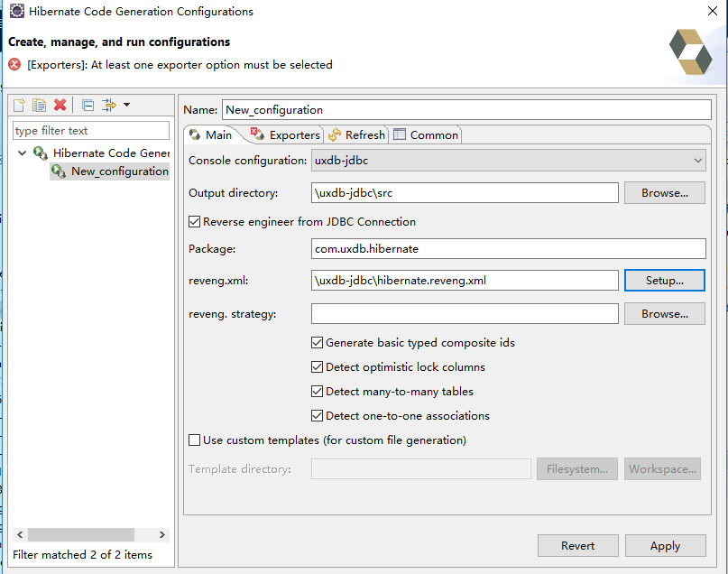Click the Duplicate configuration icon
Image resolution: width=728 pixels, height=574 pixels.
(x=39, y=106)
